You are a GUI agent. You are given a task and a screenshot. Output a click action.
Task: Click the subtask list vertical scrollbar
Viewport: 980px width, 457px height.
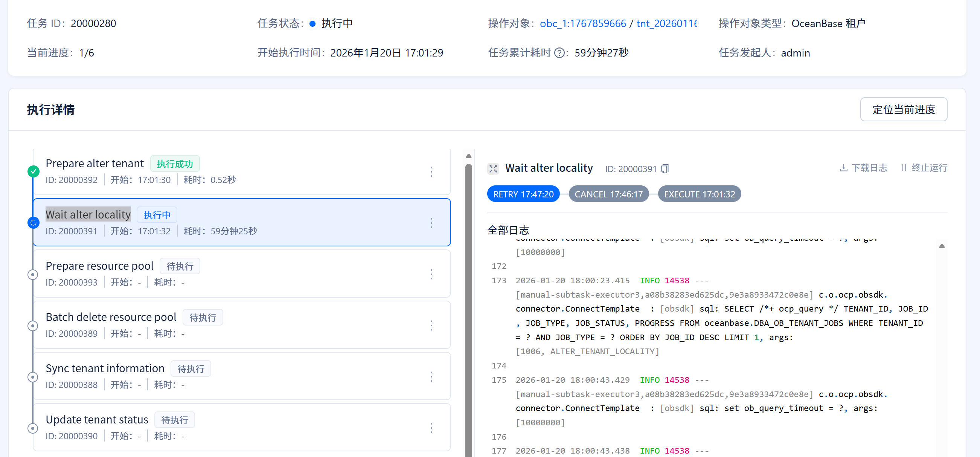click(x=468, y=305)
